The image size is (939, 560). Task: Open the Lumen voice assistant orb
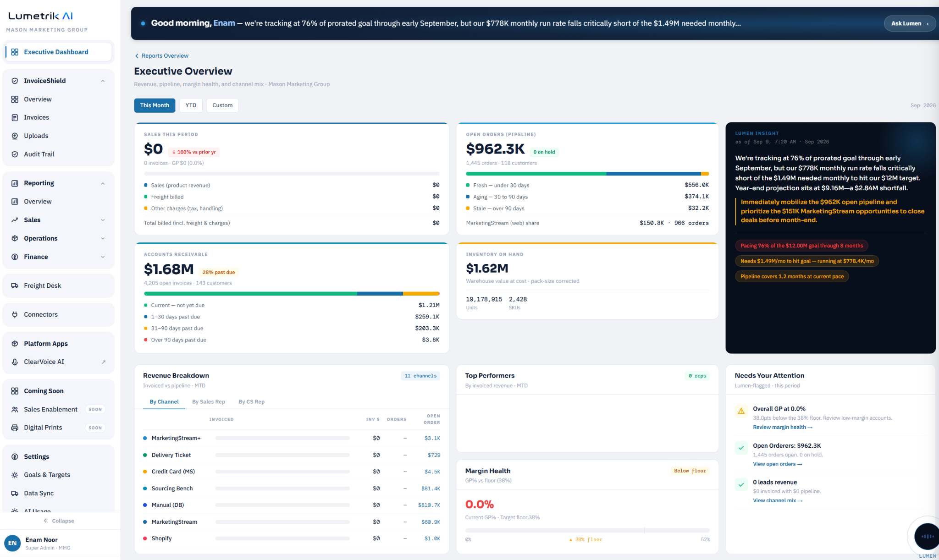[x=927, y=536]
